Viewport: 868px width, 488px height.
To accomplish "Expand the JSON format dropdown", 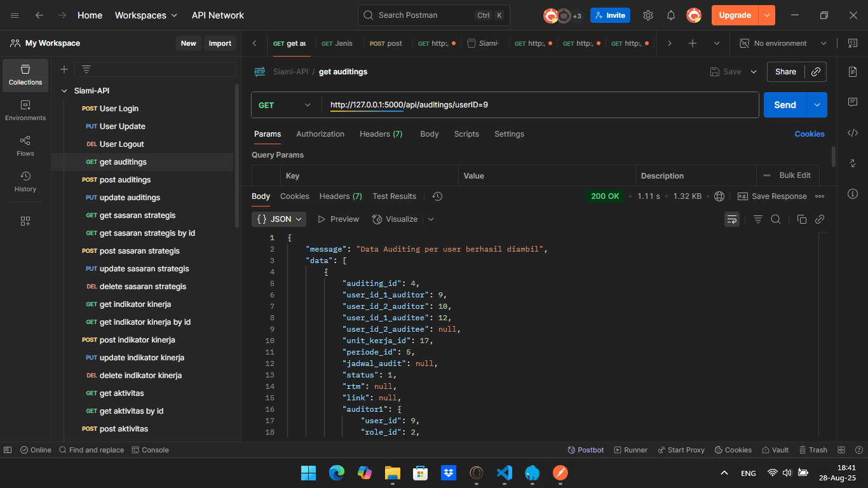I will click(x=279, y=219).
